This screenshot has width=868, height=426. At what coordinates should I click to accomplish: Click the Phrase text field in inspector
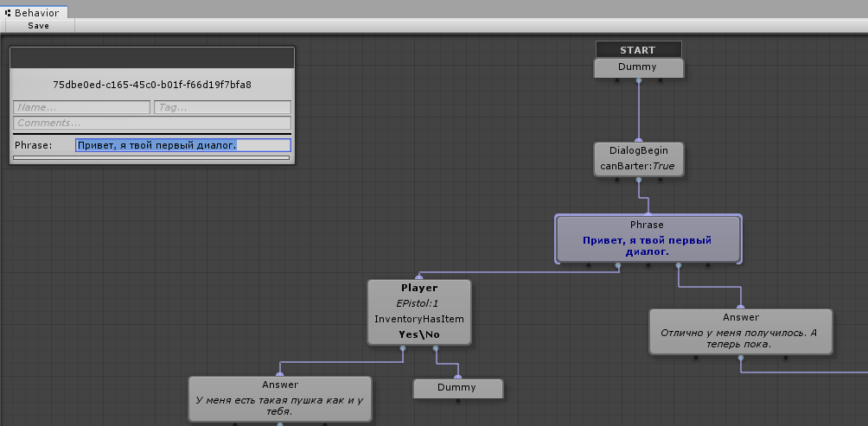click(x=183, y=145)
